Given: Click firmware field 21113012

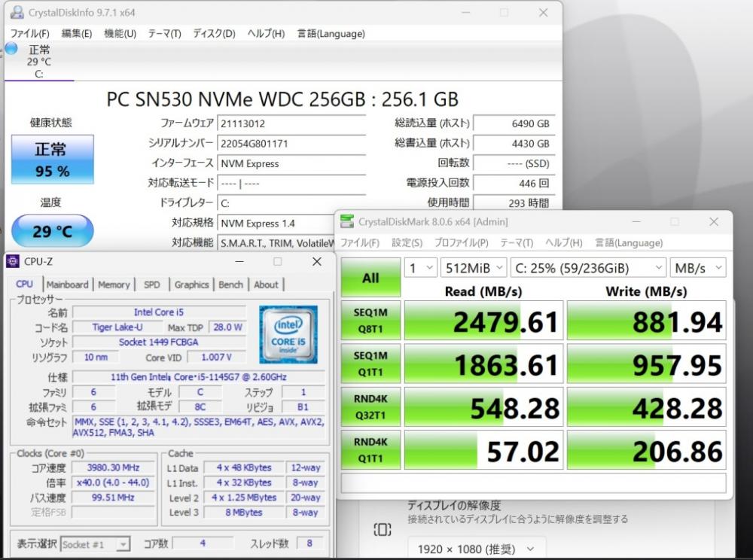Looking at the screenshot, I should 291,123.
